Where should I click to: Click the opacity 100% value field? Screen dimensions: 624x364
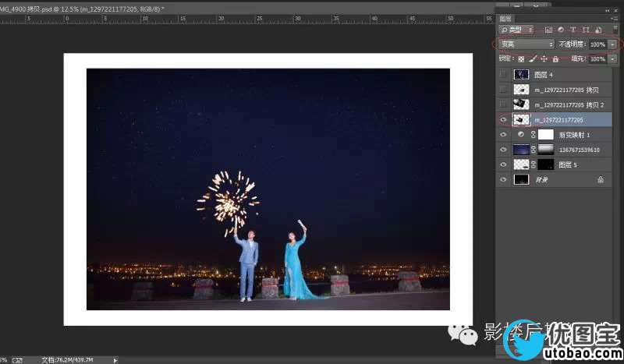597,44
